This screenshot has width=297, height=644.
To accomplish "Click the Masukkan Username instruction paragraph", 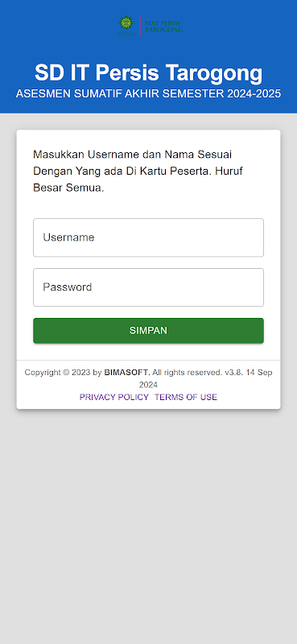I will tap(138, 171).
